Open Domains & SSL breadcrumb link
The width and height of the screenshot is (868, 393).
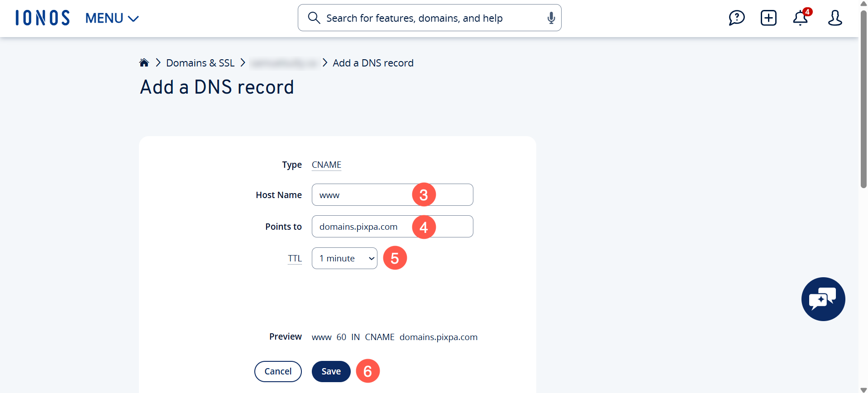200,63
